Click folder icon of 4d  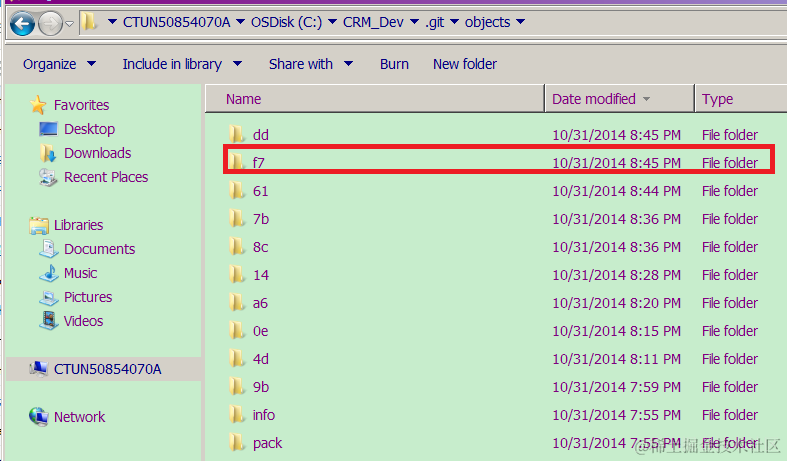[x=236, y=359]
